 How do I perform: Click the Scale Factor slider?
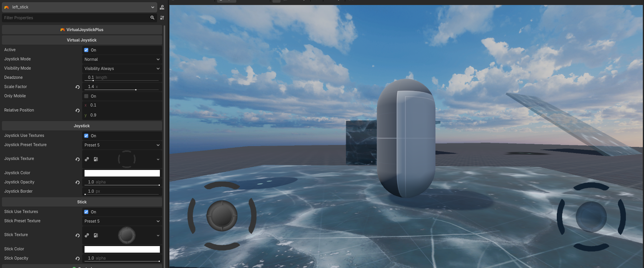[122, 87]
